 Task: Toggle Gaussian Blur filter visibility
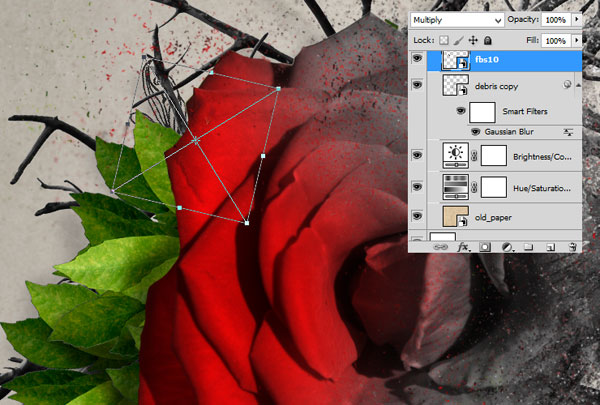tap(460, 132)
